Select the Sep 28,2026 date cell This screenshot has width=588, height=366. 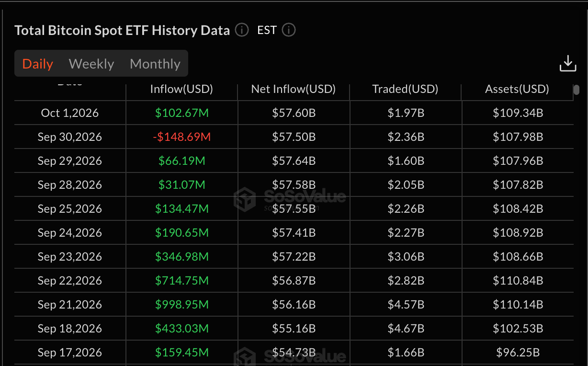click(70, 185)
